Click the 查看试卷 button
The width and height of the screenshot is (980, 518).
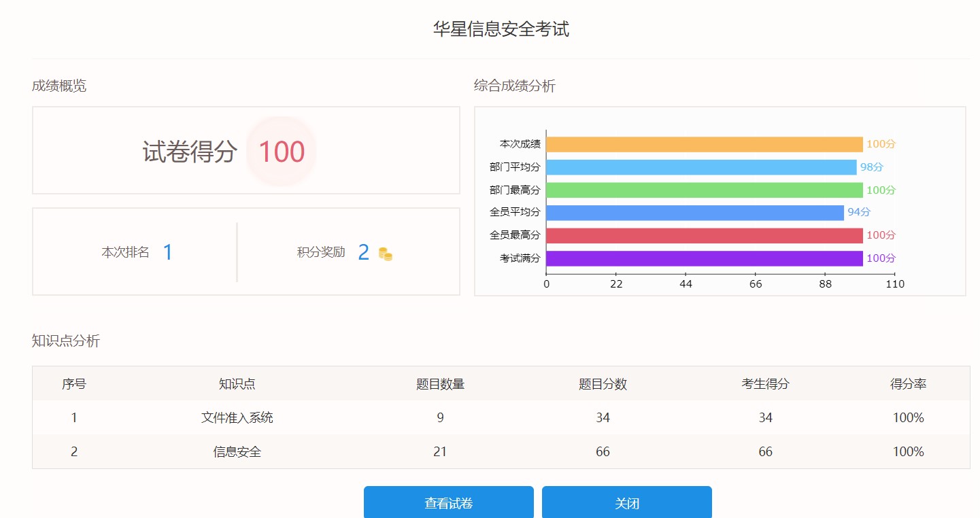(448, 503)
